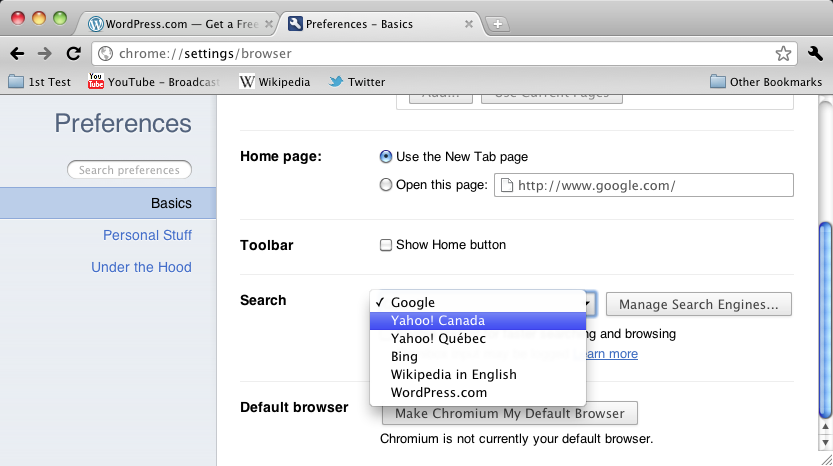Click Make Chromium My Default Browser

click(x=509, y=413)
